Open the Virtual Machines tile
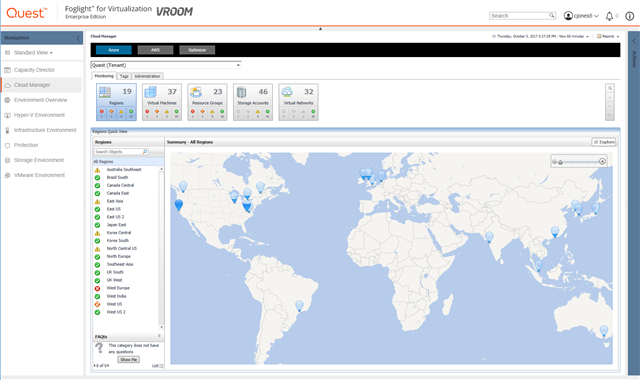 162,102
